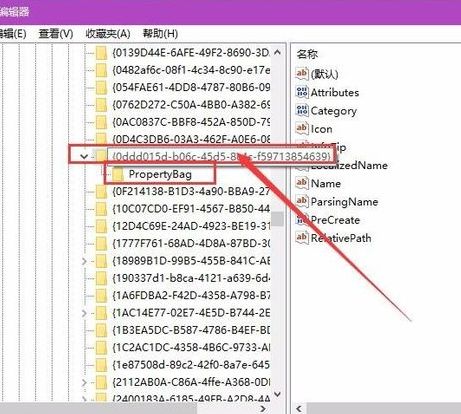Select key {190337d1-b8ca-4121-a639
This screenshot has height=414, width=461.
tap(191, 278)
